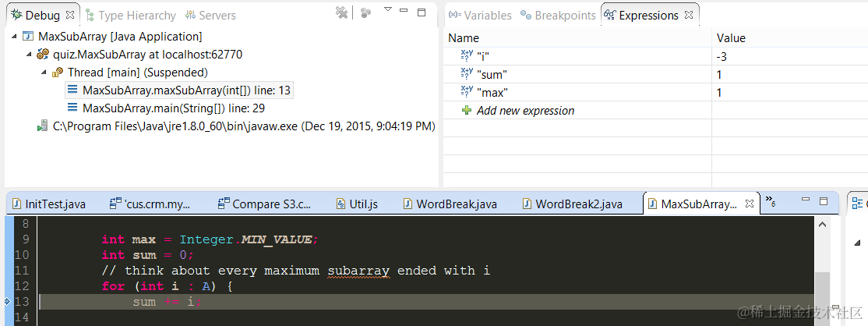Image resolution: width=868 pixels, height=326 pixels.
Task: Open the Debug view menu triangle
Action: [388, 9]
